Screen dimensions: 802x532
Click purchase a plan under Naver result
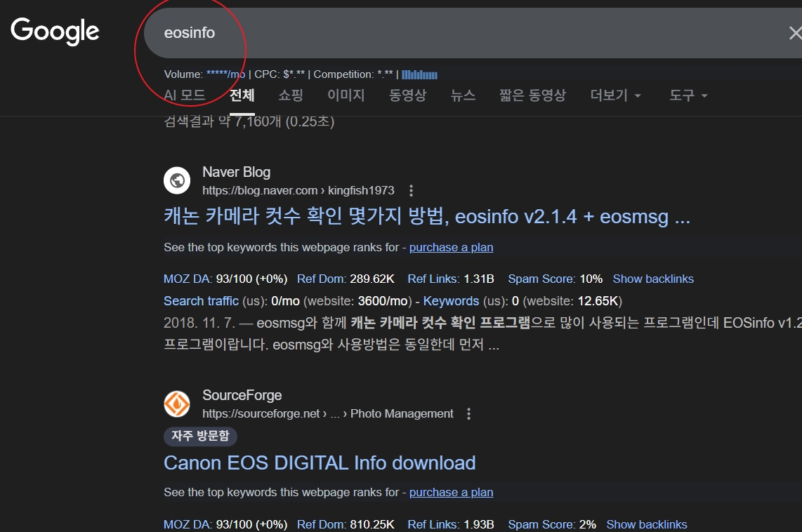coord(451,247)
